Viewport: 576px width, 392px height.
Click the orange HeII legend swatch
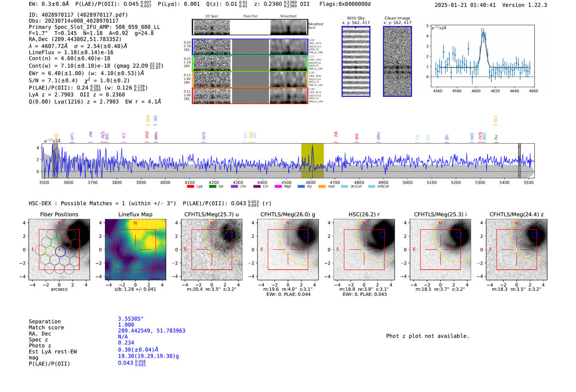pyautogui.click(x=322, y=186)
